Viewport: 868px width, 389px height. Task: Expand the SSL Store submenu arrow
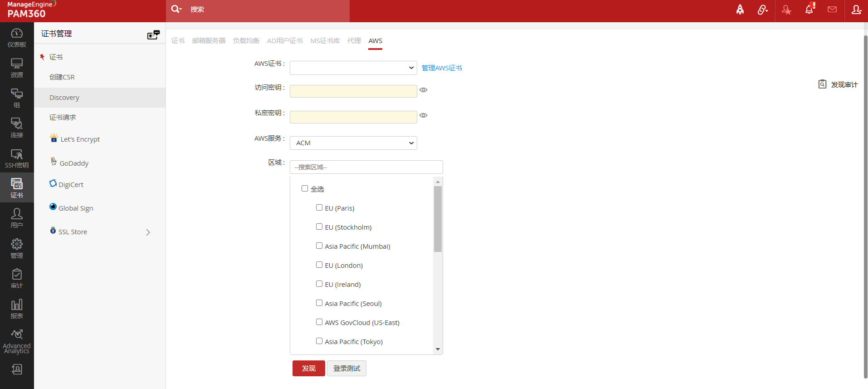[148, 232]
